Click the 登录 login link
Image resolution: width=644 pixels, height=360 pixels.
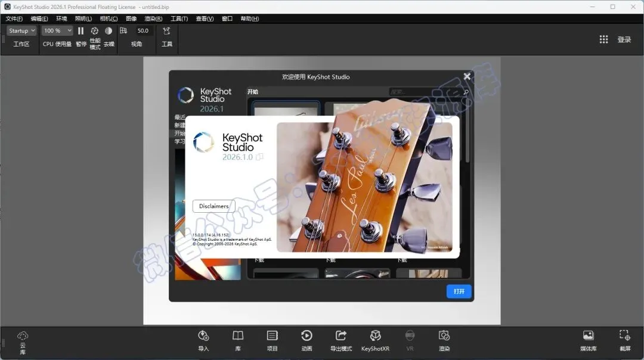(x=624, y=39)
